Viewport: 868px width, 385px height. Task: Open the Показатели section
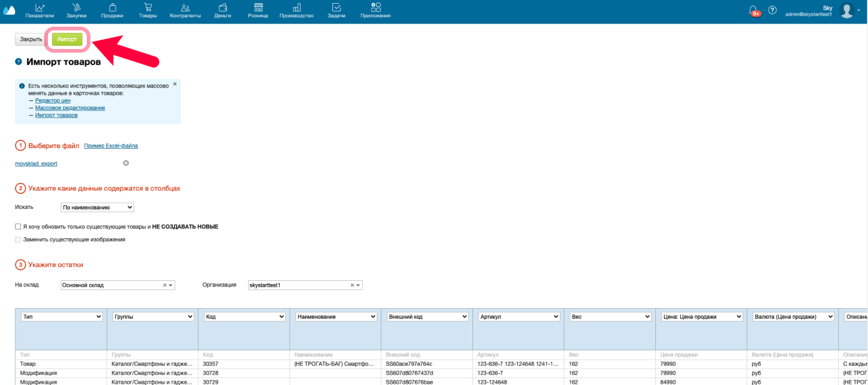(x=40, y=11)
